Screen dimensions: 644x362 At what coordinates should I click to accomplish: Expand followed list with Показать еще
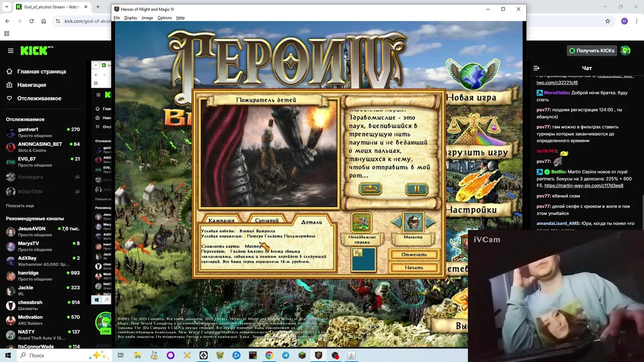click(20, 206)
